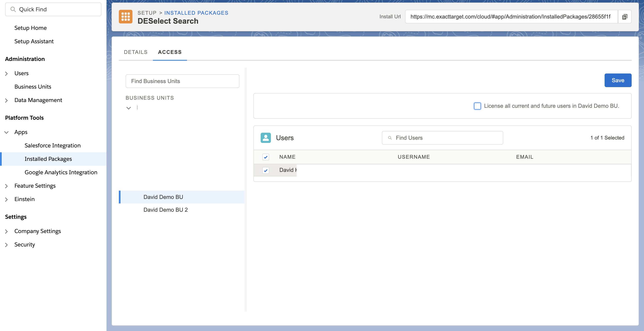644x331 pixels.
Task: Click the Quick Find search field
Action: click(53, 10)
